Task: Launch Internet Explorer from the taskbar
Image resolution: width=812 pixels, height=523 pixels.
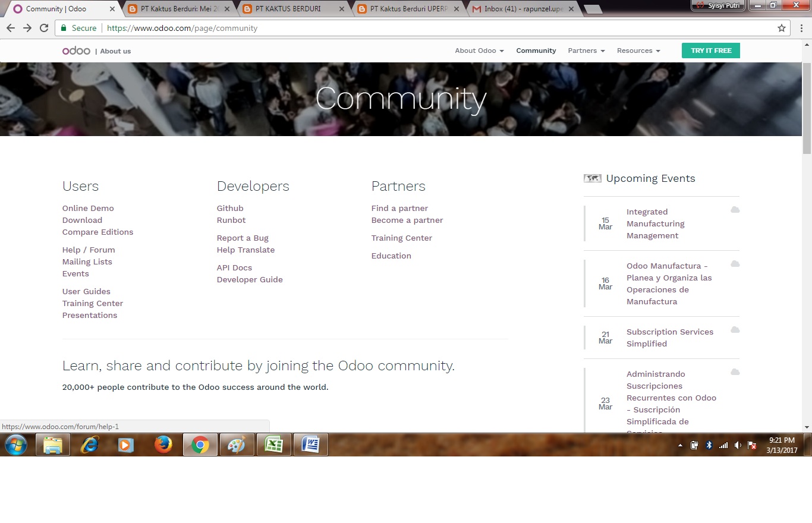Action: [89, 445]
